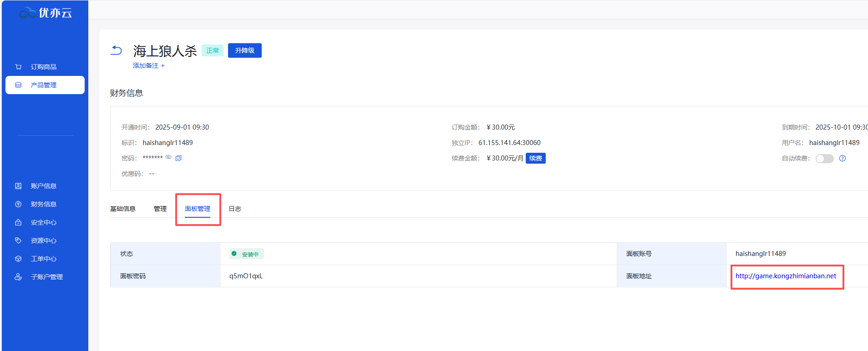
Task: Open 子账户管理 in the sidebar
Action: (x=46, y=277)
